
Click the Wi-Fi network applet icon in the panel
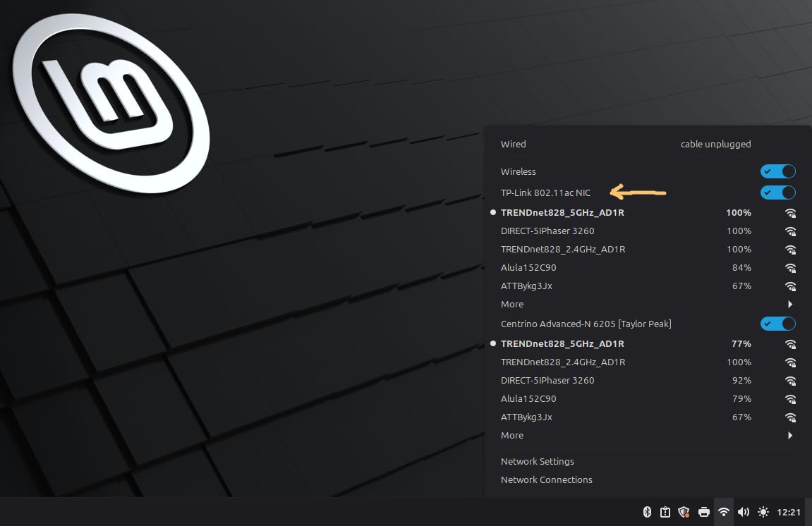723,512
